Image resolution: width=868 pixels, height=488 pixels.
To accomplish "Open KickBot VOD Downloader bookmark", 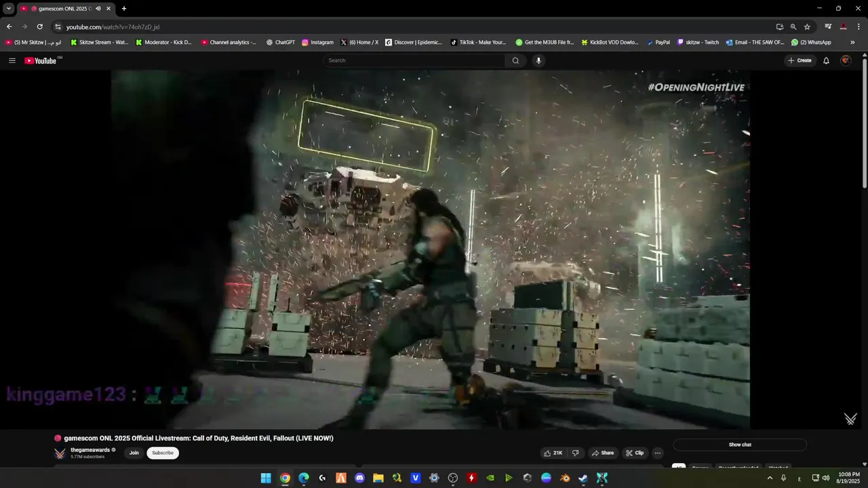I will pyautogui.click(x=610, y=42).
